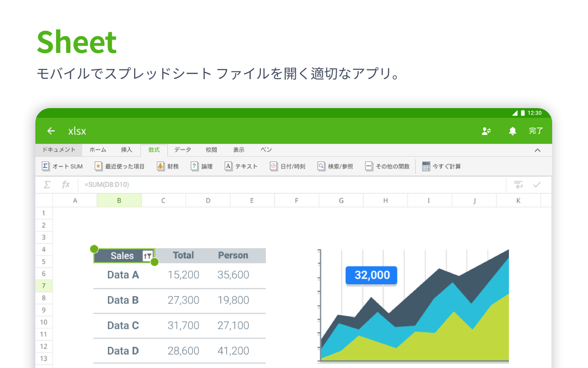Click the cell with 35,600

coord(233,275)
